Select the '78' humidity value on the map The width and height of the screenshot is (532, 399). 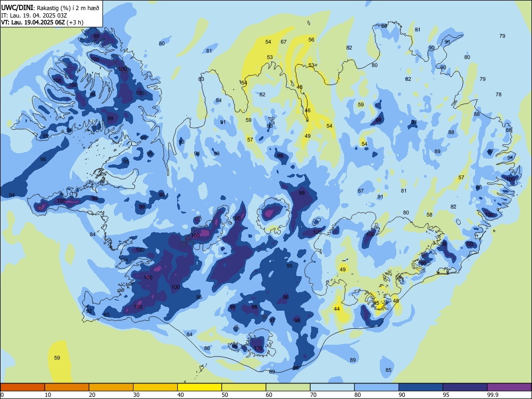(x=498, y=94)
